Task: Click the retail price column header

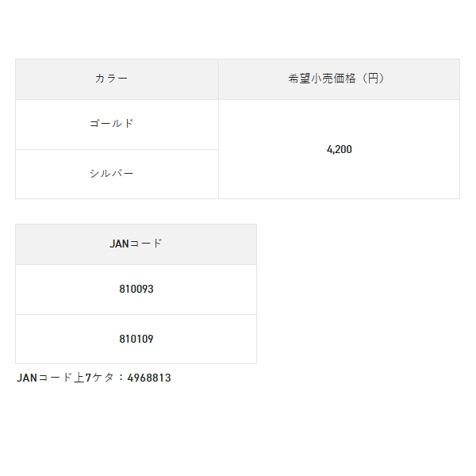Action: [339, 79]
